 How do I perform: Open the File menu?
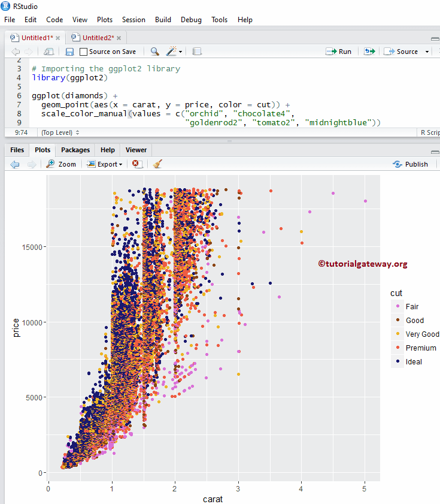point(10,20)
